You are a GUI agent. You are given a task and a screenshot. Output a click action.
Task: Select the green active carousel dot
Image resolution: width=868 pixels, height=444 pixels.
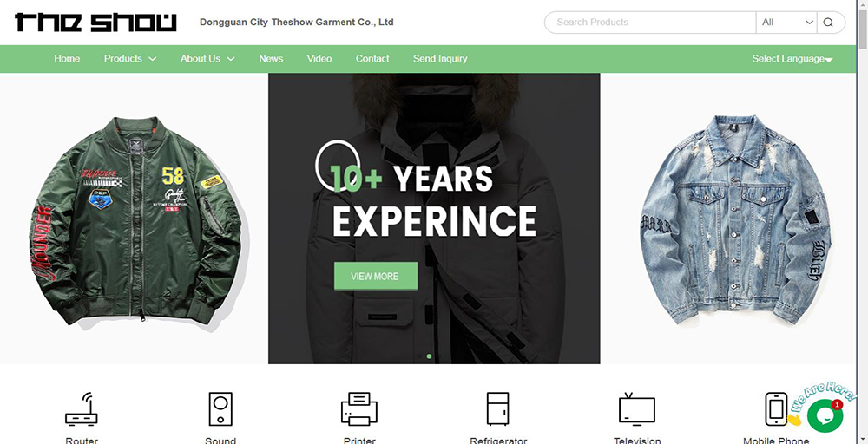click(x=429, y=356)
